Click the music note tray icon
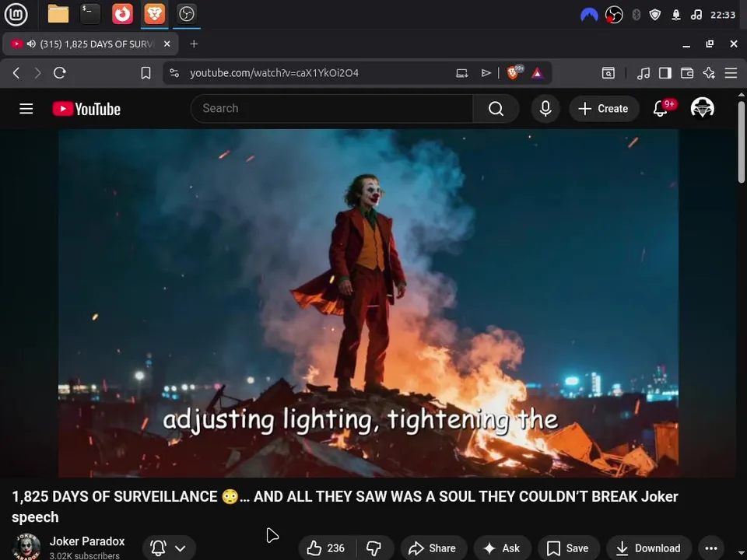747x560 pixels. pyautogui.click(x=696, y=15)
